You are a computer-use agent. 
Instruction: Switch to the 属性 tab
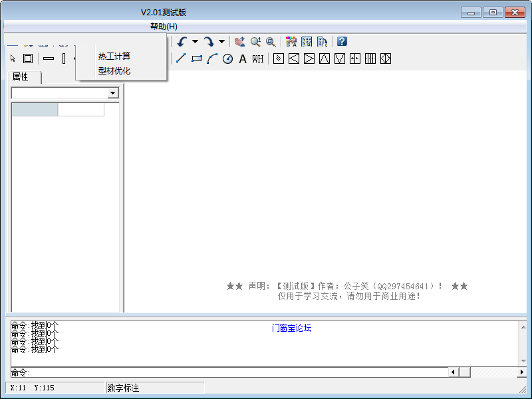21,76
